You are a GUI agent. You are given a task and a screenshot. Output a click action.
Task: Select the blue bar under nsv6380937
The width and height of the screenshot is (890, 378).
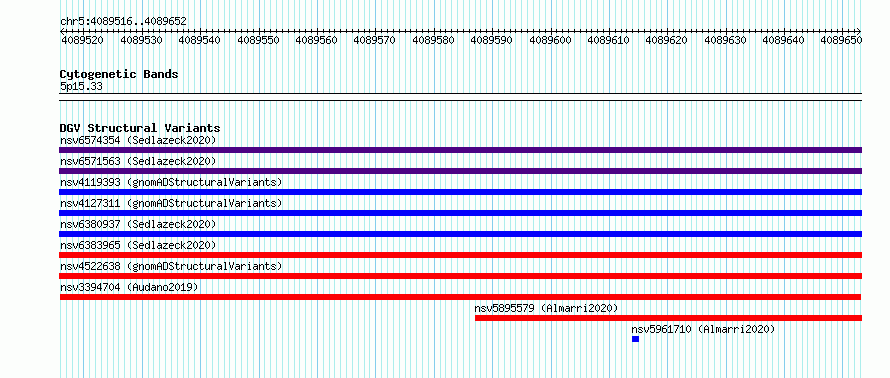coord(460,234)
